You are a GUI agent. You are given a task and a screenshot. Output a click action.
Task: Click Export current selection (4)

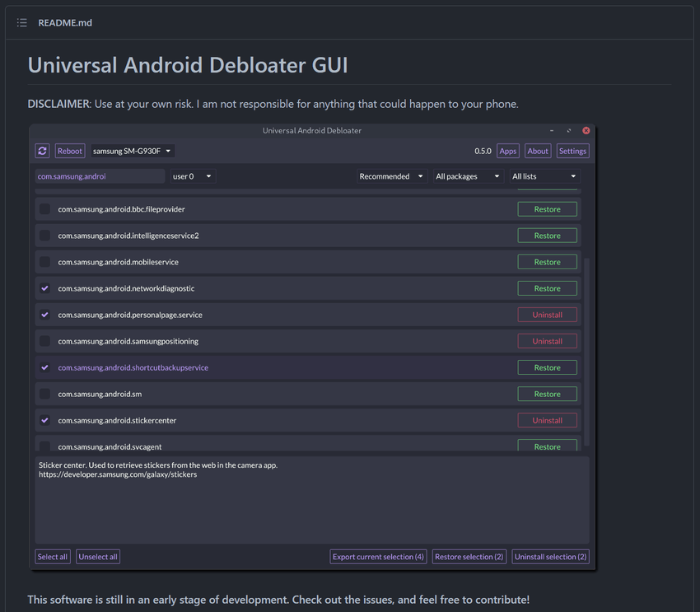[378, 557]
